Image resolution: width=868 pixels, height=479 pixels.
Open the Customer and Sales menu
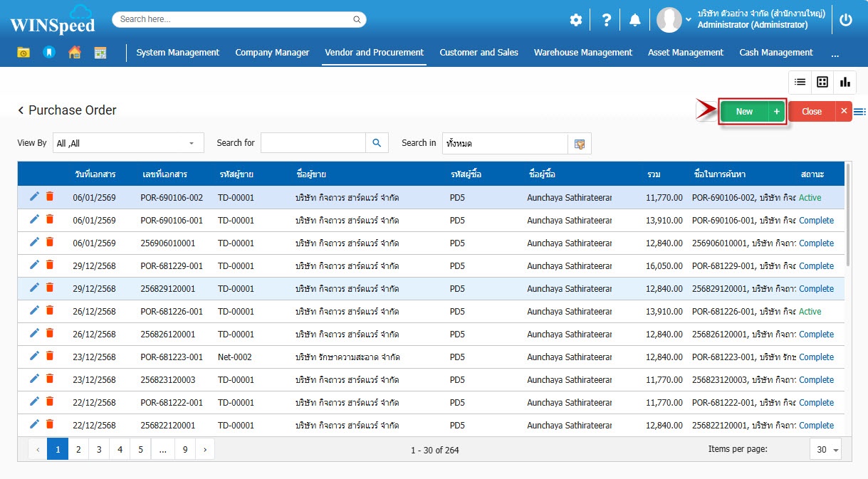click(479, 53)
